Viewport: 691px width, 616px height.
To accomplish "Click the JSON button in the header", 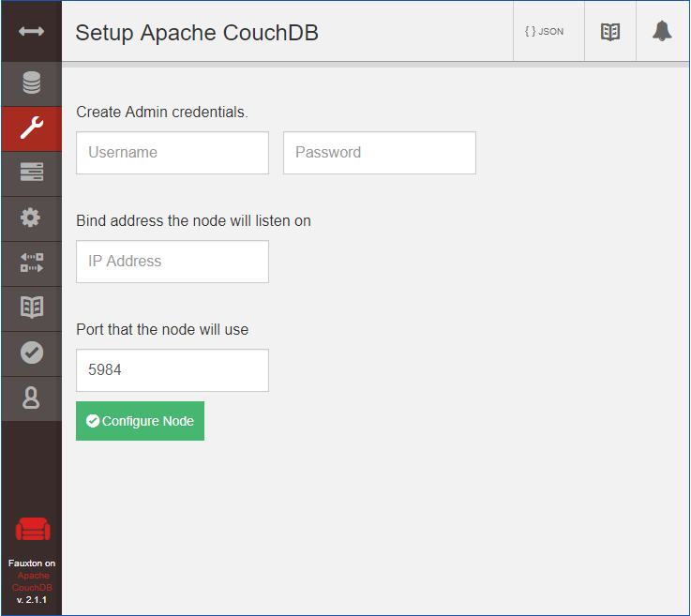I will (545, 32).
